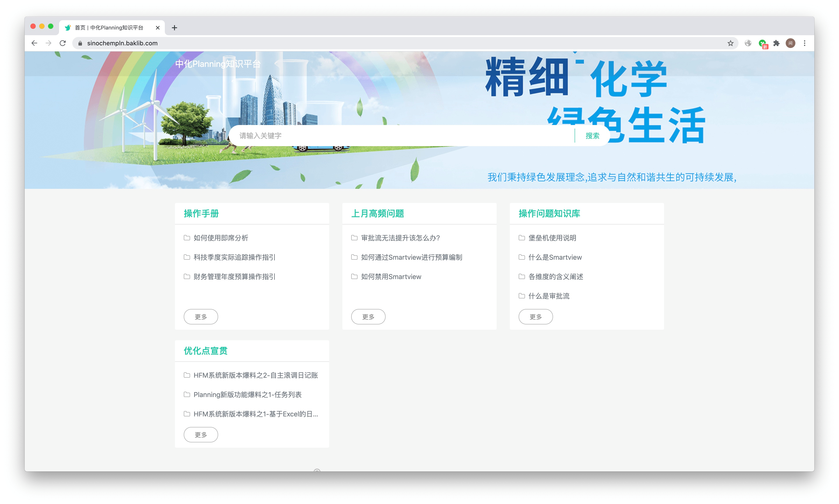The image size is (839, 504).
Task: Open the Chrome three-dot menu
Action: pos(804,43)
